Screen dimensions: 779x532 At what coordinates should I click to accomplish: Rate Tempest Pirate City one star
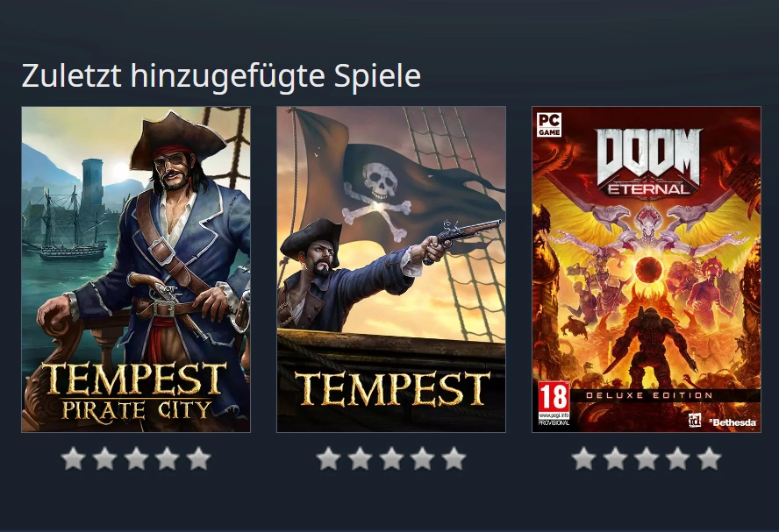[x=74, y=458]
